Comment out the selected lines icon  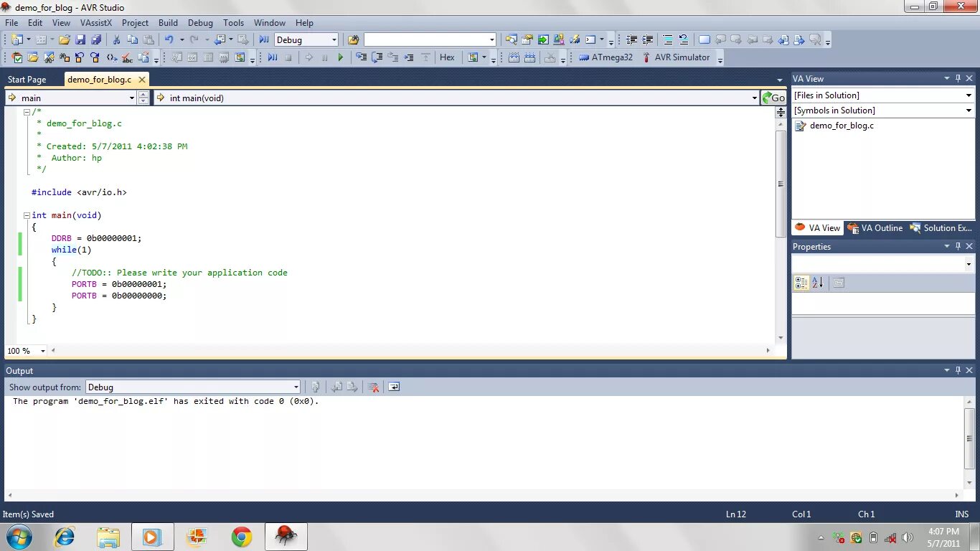pyautogui.click(x=668, y=39)
